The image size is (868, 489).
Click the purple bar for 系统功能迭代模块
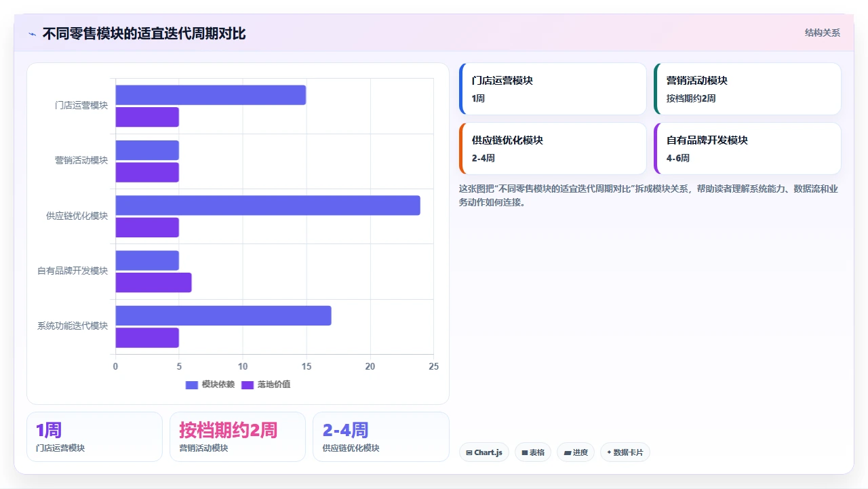[x=147, y=338]
